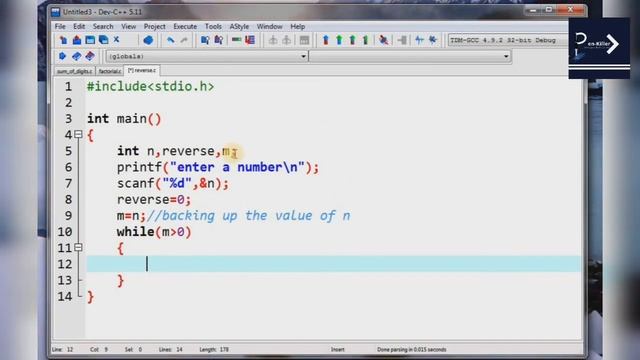Click the #include<stdio.h> line
The height and width of the screenshot is (360, 640).
pos(150,87)
